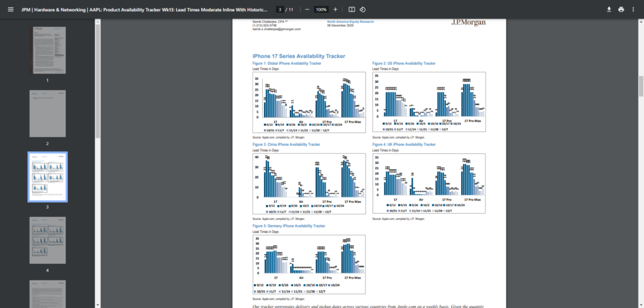The image size is (644, 308).
Task: Open the three-dot more actions menu
Action: pos(634,9)
